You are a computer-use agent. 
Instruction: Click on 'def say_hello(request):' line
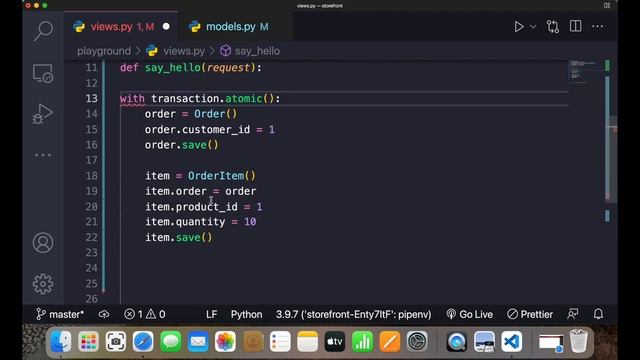pyautogui.click(x=191, y=68)
